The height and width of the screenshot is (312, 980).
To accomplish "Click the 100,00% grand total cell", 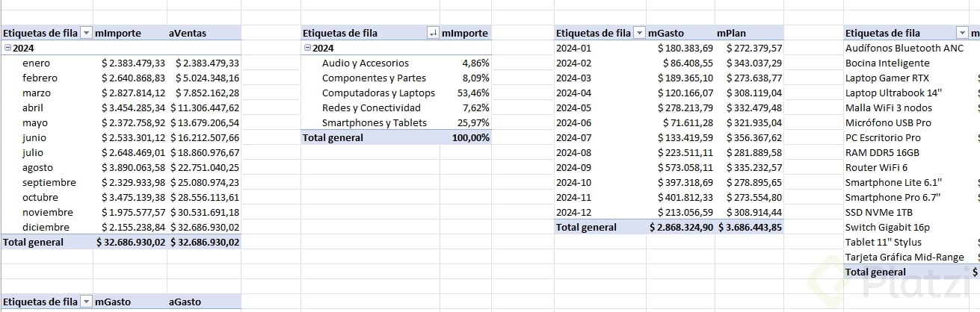I will (471, 137).
